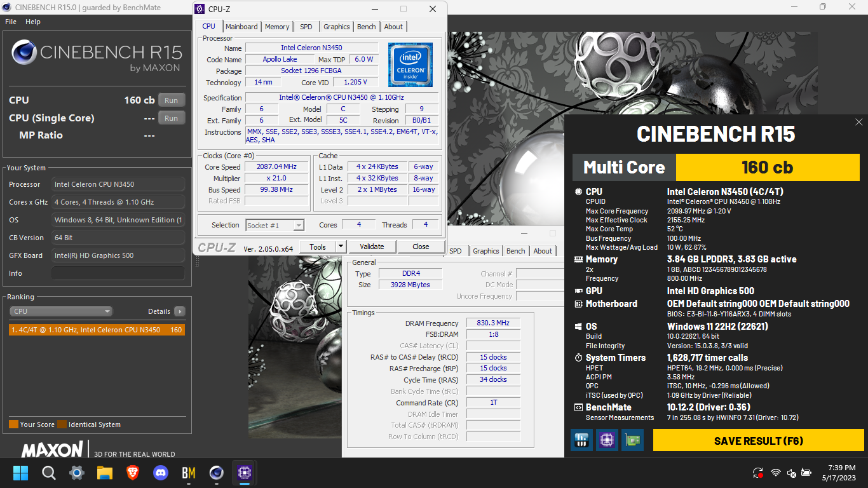This screenshot has height=488, width=868.
Task: Click the Code Name value Apollo Lake
Action: tap(280, 59)
